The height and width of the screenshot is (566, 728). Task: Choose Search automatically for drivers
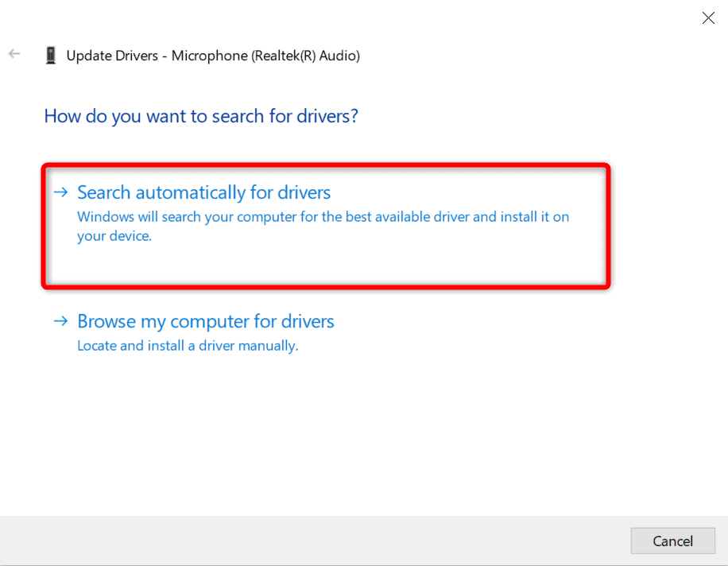point(326,226)
